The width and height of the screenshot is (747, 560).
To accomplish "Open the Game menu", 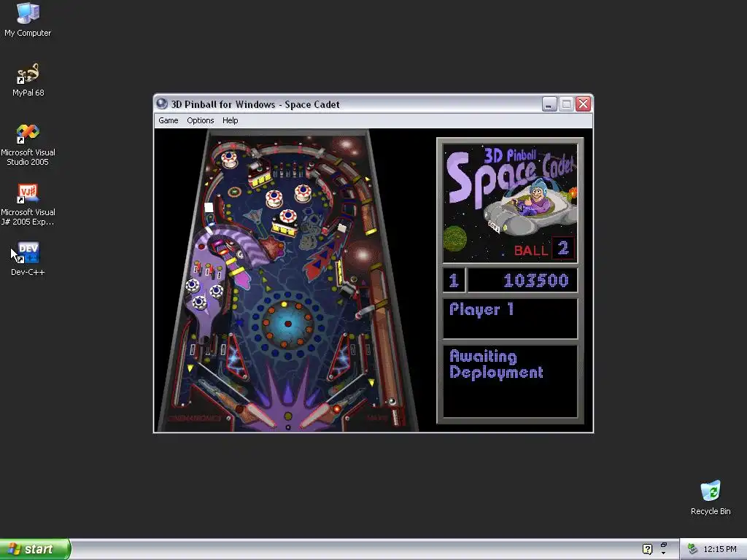I will click(x=169, y=120).
